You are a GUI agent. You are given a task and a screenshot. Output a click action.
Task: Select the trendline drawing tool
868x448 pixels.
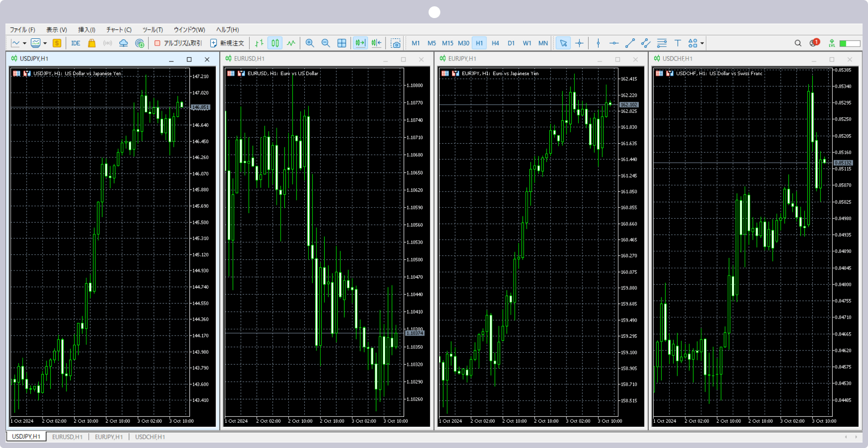pos(630,43)
